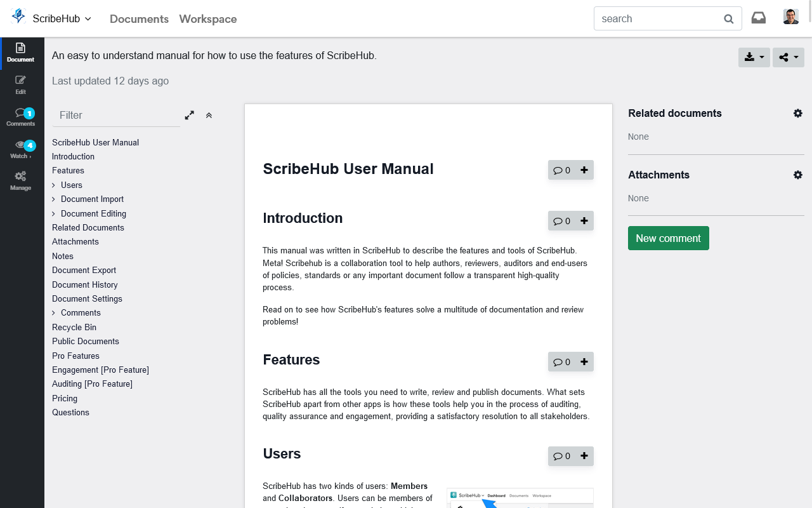Expand the Users outline section

coord(54,185)
